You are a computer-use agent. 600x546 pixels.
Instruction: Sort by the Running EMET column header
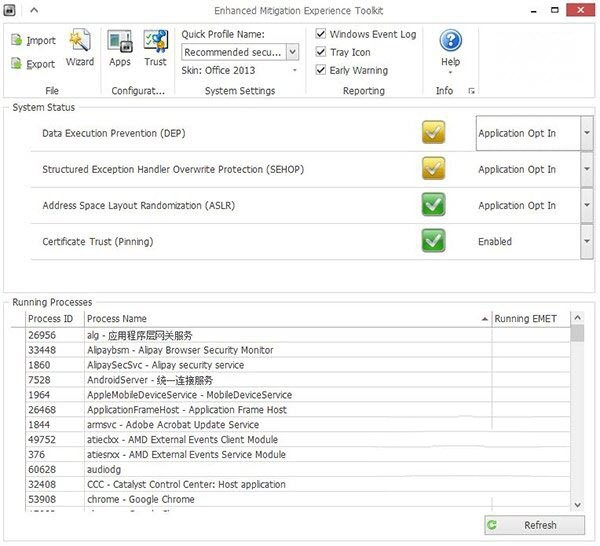click(530, 319)
